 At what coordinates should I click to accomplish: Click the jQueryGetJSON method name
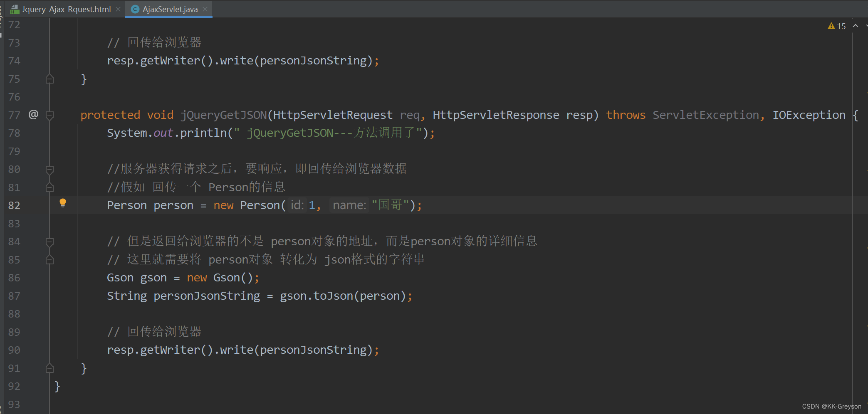pos(223,115)
